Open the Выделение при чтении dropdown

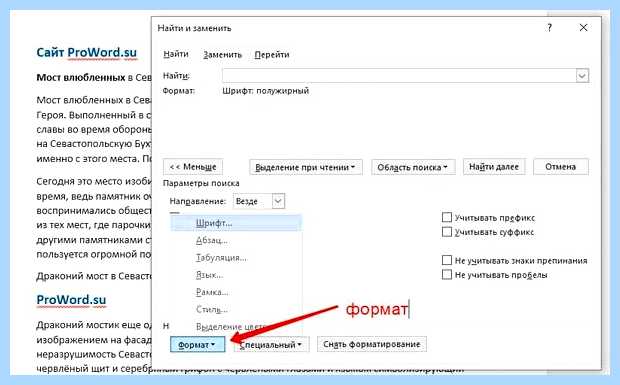click(306, 167)
